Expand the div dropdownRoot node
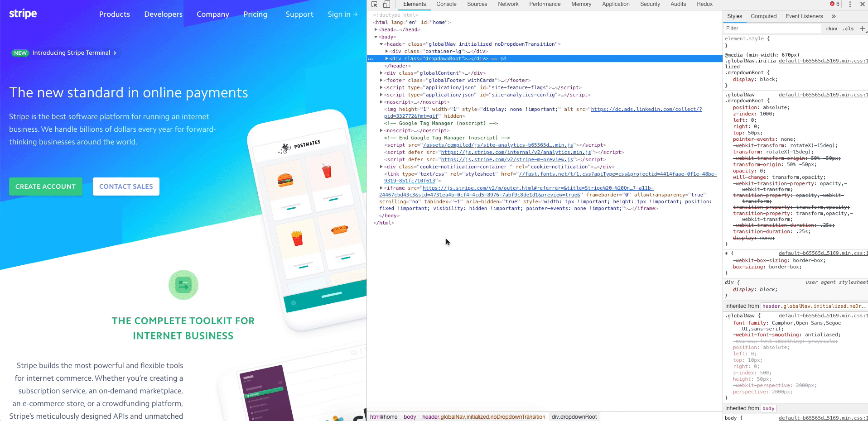868x421 pixels. click(x=386, y=58)
